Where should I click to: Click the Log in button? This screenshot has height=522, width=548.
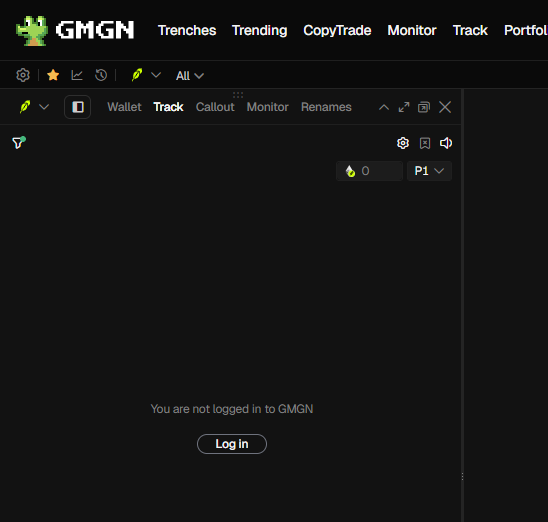coord(232,444)
